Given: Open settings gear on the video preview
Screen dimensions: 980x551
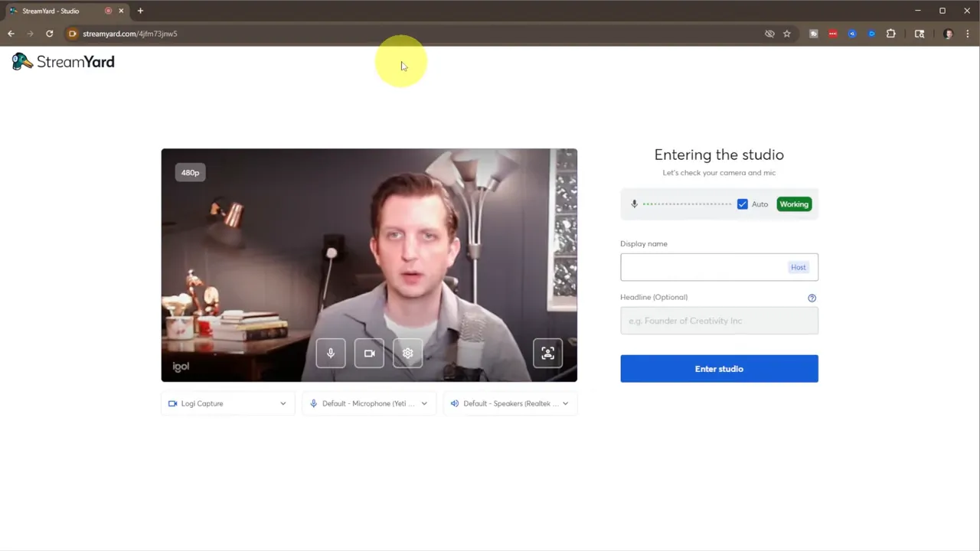Looking at the screenshot, I should click(x=407, y=353).
